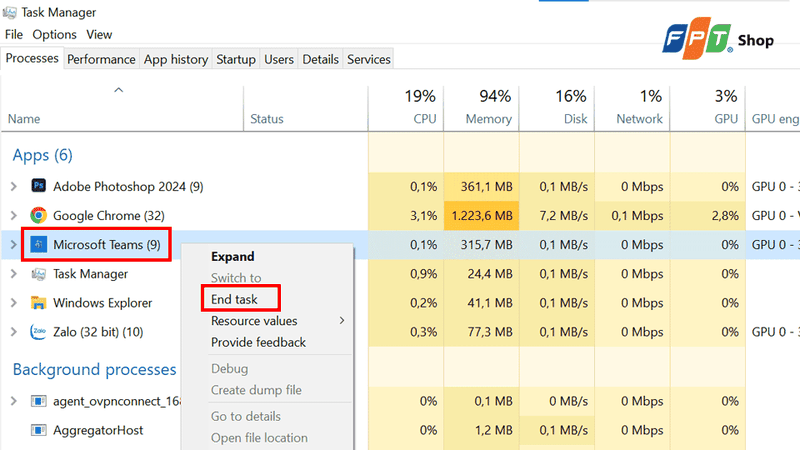Click AggregatorHost's 1,2 MB memory cell
This screenshot has height=450, width=800.
pos(481,430)
